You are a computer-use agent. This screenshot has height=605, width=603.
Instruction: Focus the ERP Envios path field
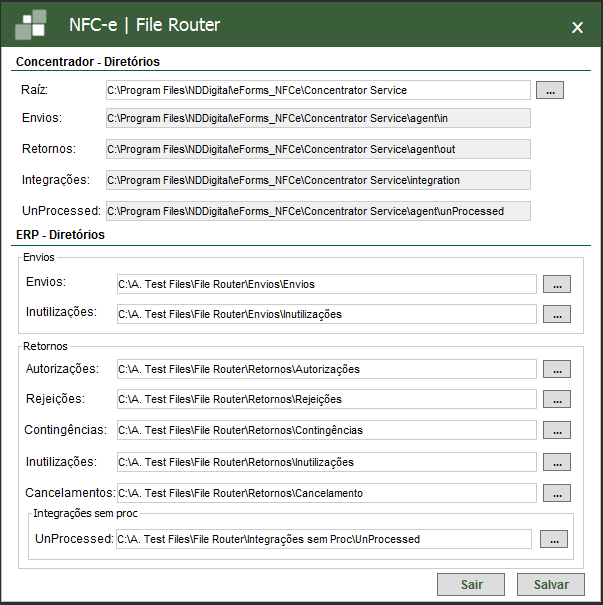click(326, 284)
